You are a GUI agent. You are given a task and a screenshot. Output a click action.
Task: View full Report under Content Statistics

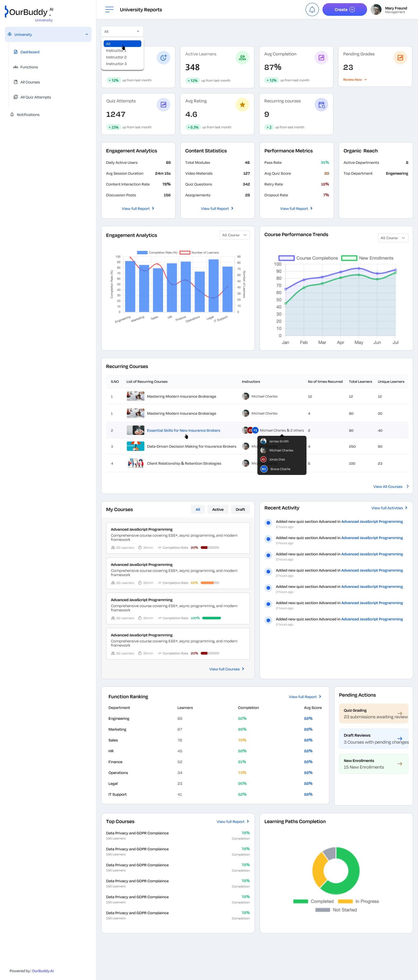coord(217,208)
